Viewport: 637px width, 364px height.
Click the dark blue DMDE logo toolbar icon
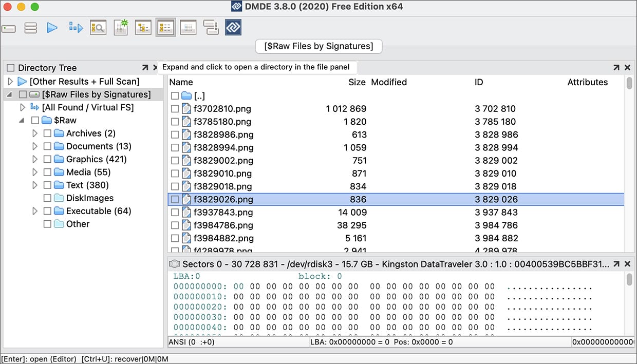pos(233,28)
